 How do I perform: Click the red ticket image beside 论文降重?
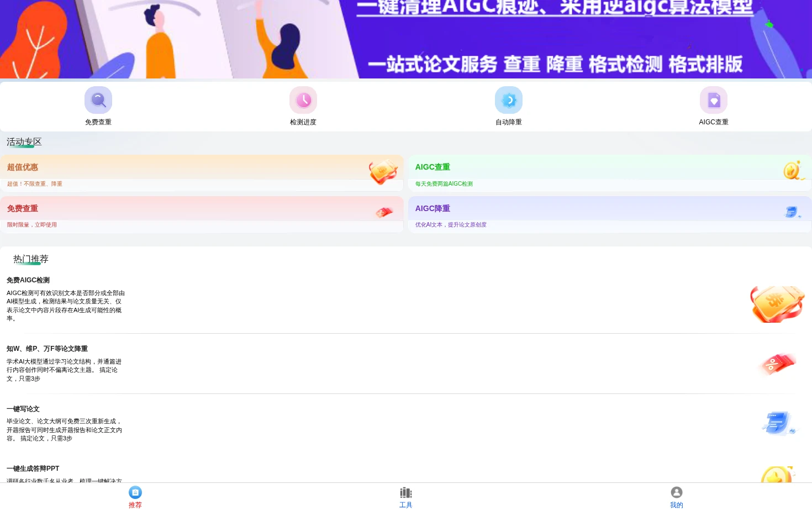(778, 364)
